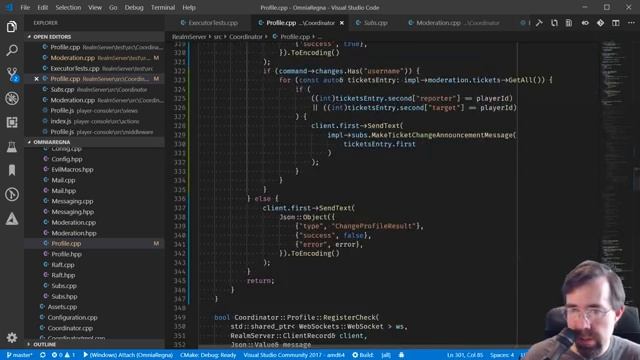
Task: Open the Explorer view in activity bar
Action: tap(12, 27)
